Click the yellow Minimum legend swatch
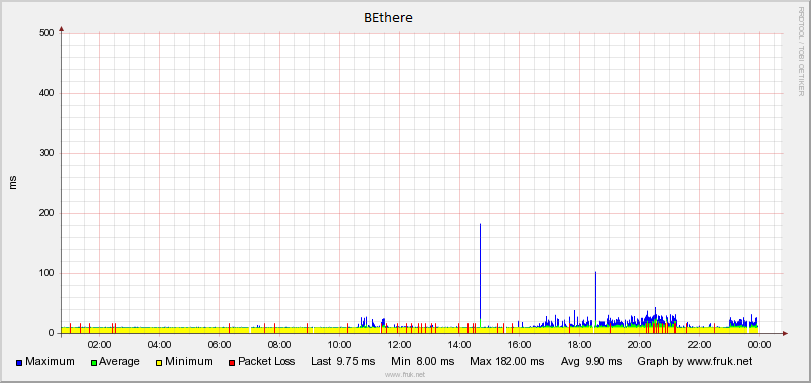This screenshot has height=383, width=811. pyautogui.click(x=159, y=362)
